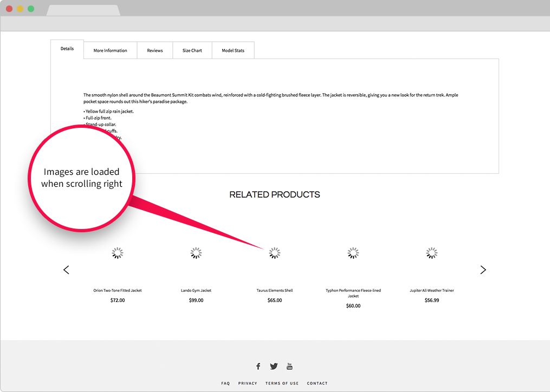The width and height of the screenshot is (550, 392).
Task: Switch to the Model Stats tab
Action: pyautogui.click(x=233, y=50)
